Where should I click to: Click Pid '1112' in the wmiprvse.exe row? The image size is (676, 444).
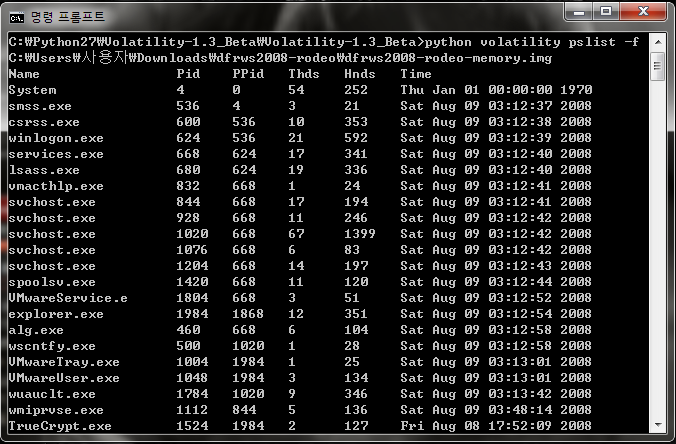point(192,410)
